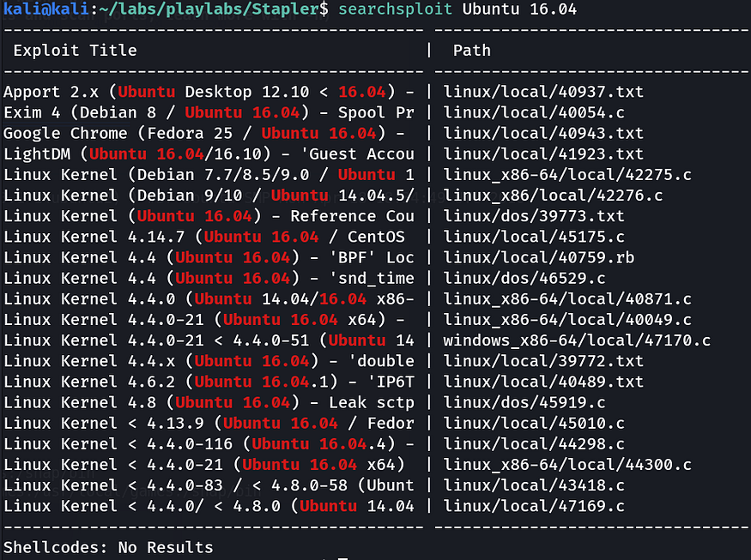Click the linux/local/40054.c path

coord(534,112)
